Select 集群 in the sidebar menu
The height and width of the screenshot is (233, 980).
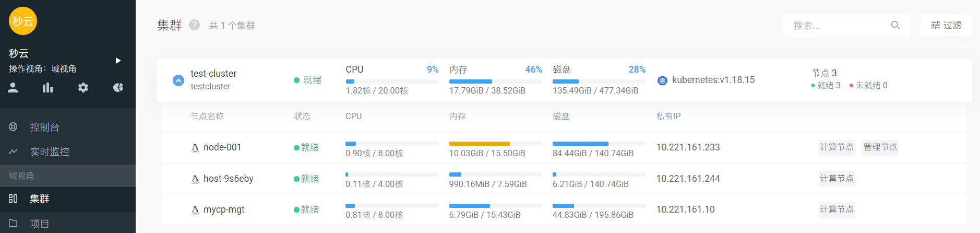point(39,199)
